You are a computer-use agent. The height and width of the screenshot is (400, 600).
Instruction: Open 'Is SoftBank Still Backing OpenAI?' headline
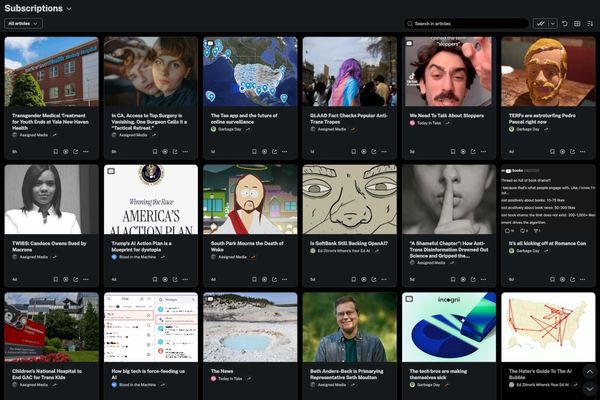pos(349,243)
